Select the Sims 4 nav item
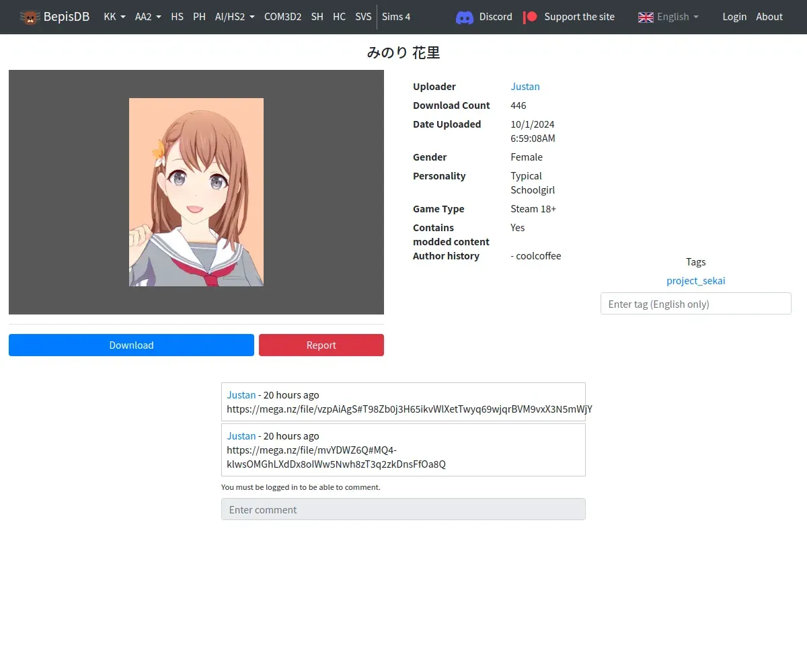 coord(396,17)
